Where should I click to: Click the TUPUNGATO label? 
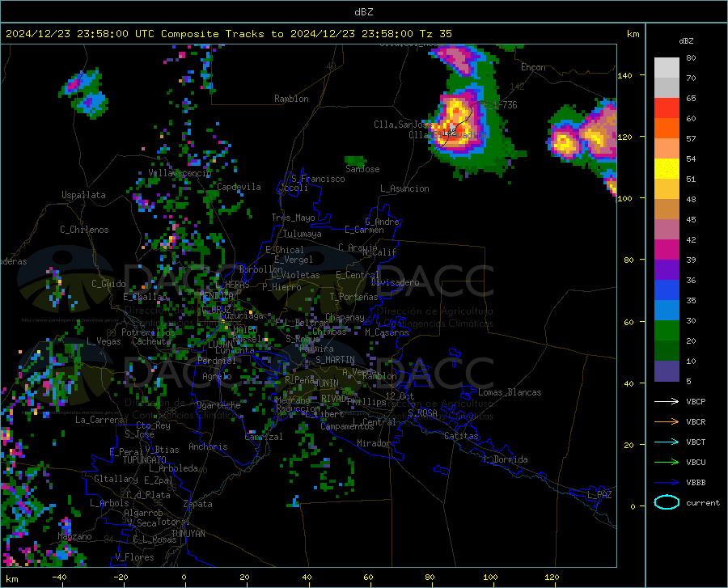coord(145,460)
